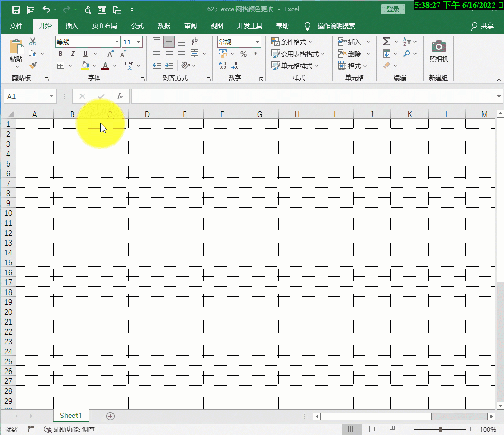The image size is (504, 435).
Task: Select the Sheet1 tab
Action: click(x=71, y=415)
